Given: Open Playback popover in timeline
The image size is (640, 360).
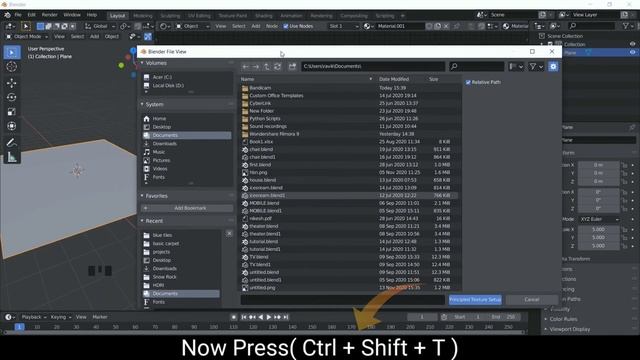Looking at the screenshot, I should point(34,317).
